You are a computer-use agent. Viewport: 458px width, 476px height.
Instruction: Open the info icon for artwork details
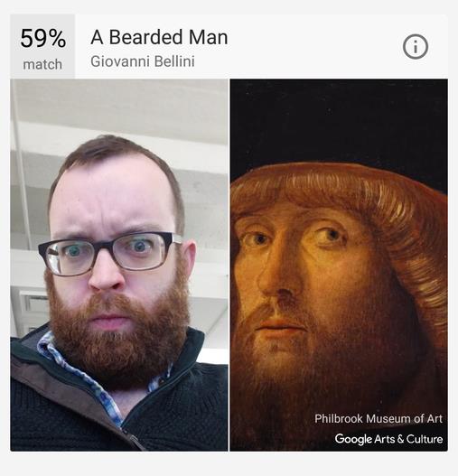click(x=416, y=47)
